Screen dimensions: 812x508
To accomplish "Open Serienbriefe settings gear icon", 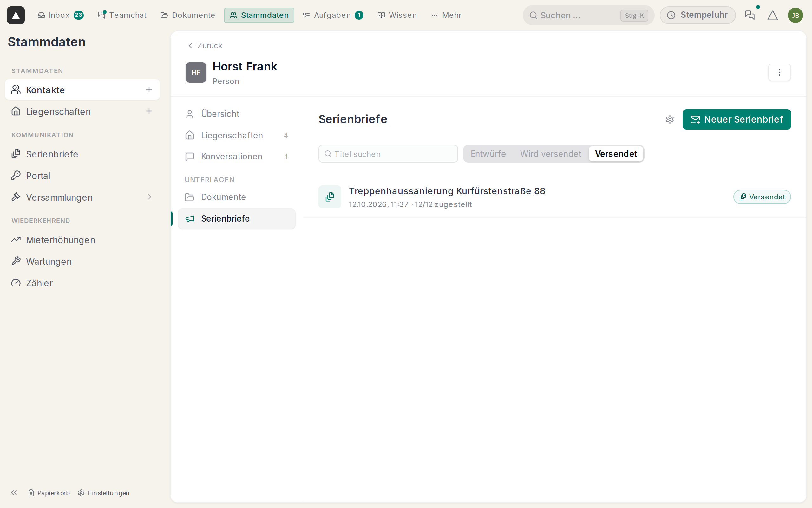I will 670,119.
